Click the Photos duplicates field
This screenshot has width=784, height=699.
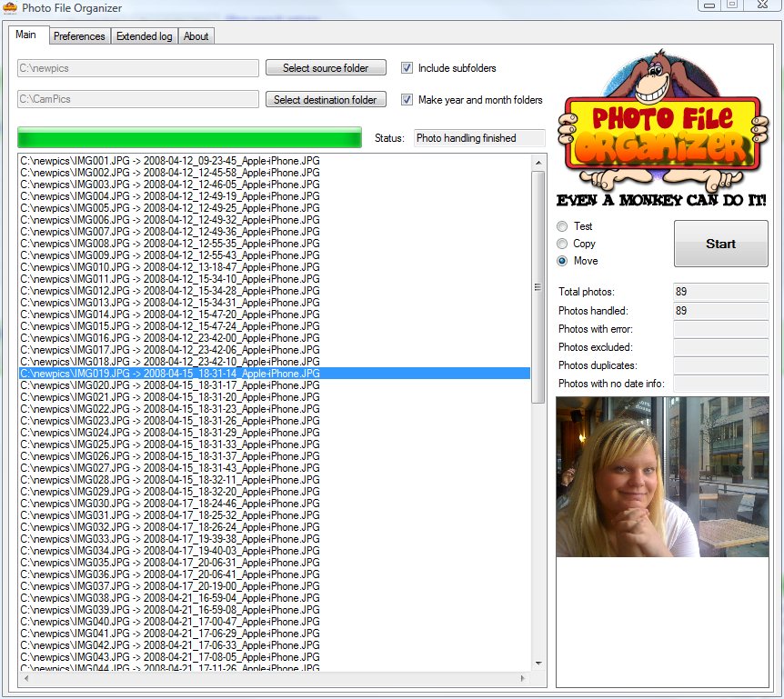pos(720,365)
